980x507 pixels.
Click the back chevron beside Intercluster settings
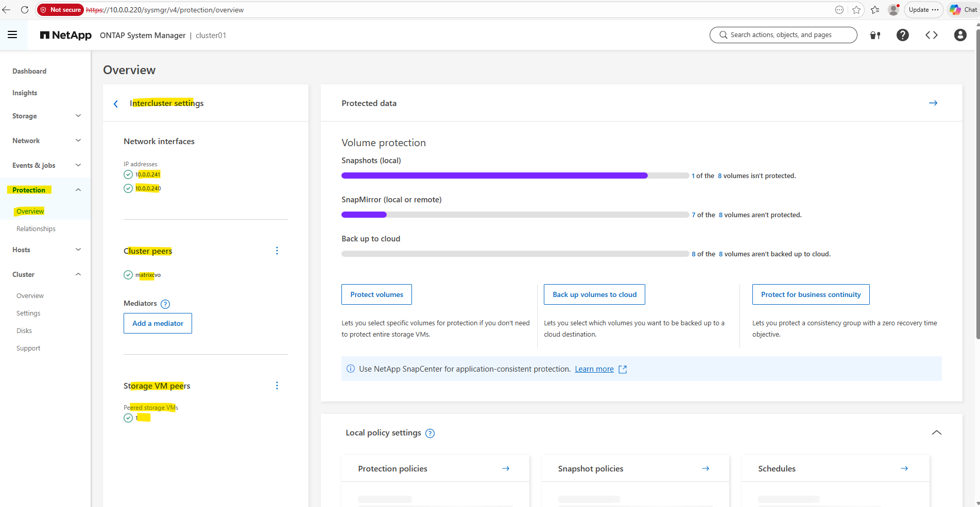[x=116, y=104]
